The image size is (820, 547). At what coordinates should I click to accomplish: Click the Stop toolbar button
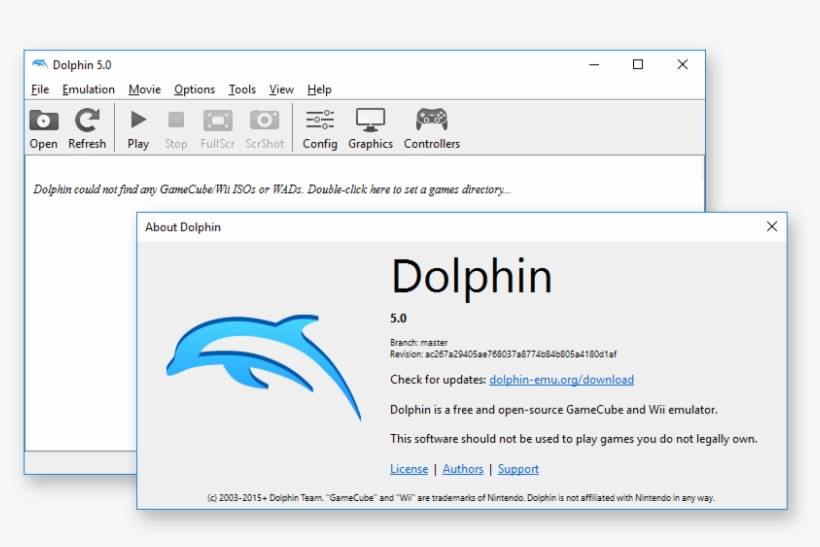(x=176, y=129)
